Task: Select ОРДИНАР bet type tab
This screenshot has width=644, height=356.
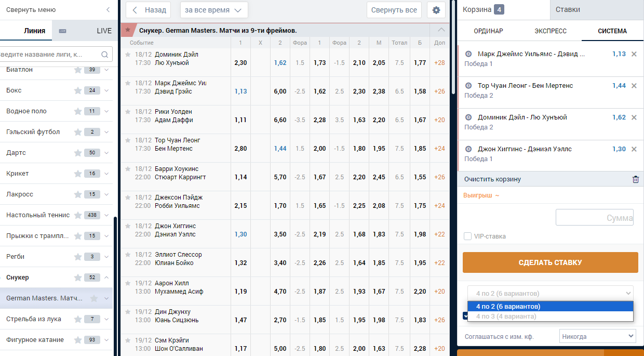Action: point(488,31)
